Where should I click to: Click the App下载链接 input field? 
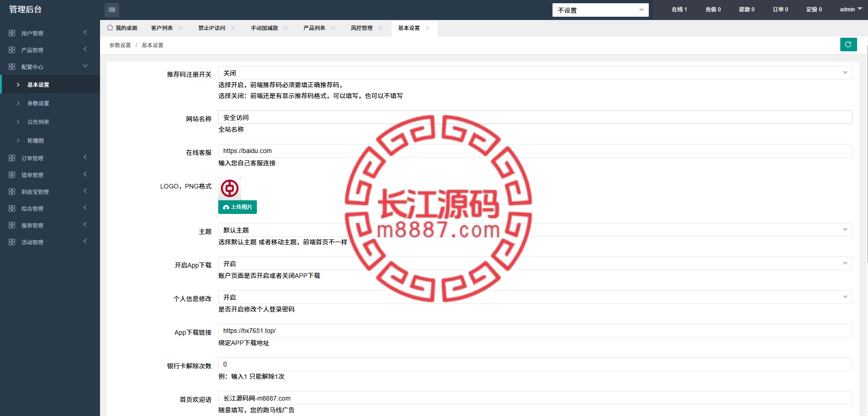point(535,331)
